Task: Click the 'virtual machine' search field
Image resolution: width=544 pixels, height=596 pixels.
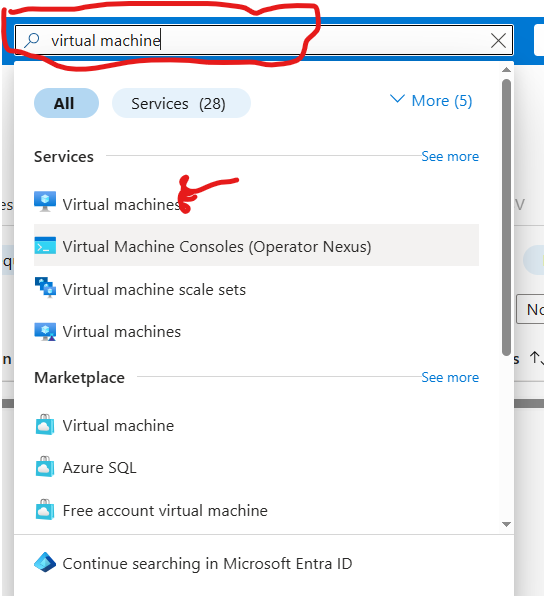Action: click(x=264, y=40)
